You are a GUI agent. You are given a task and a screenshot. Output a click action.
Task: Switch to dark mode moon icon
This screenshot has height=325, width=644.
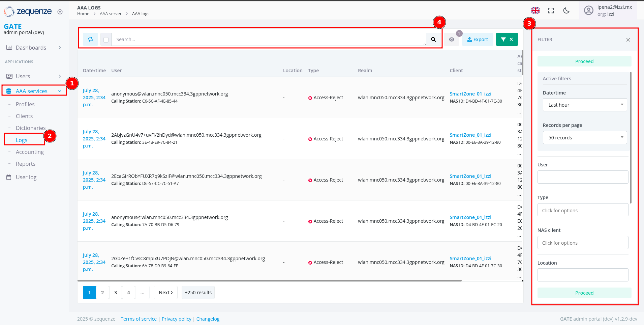point(566,10)
